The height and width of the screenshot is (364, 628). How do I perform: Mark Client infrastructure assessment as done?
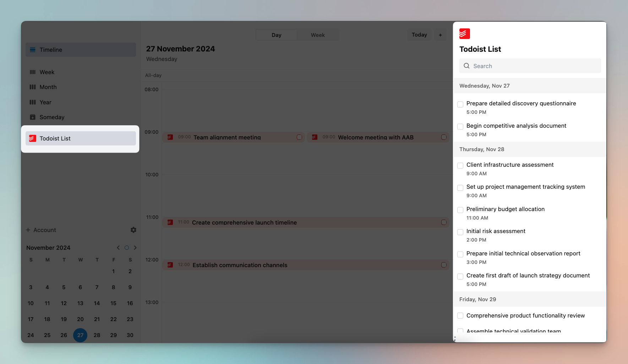click(x=460, y=166)
